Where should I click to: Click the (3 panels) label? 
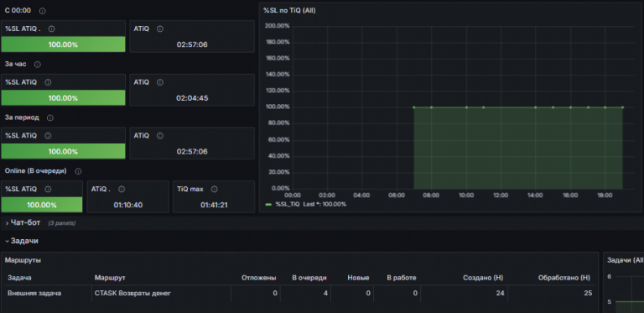click(61, 223)
